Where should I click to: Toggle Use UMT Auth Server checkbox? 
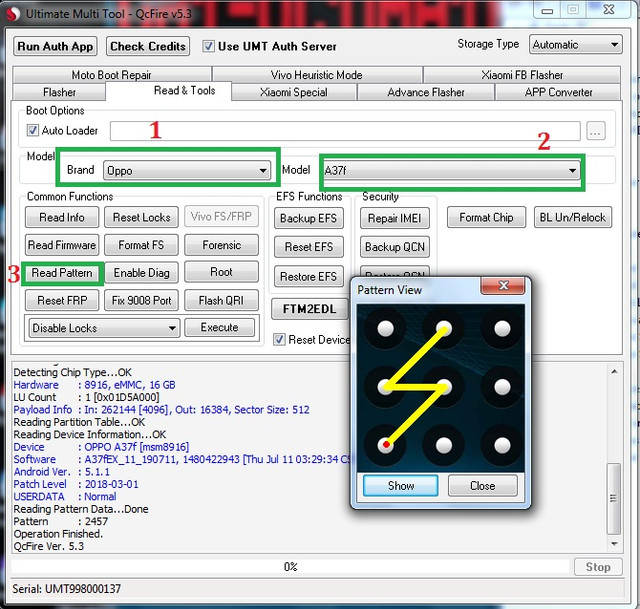(x=208, y=46)
